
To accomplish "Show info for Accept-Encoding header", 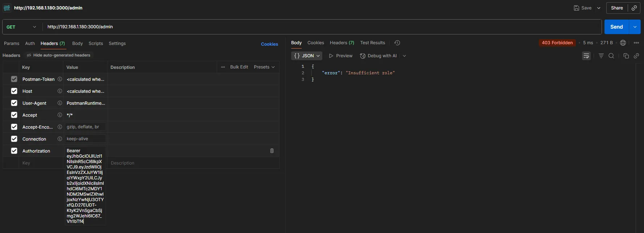I will pyautogui.click(x=60, y=127).
